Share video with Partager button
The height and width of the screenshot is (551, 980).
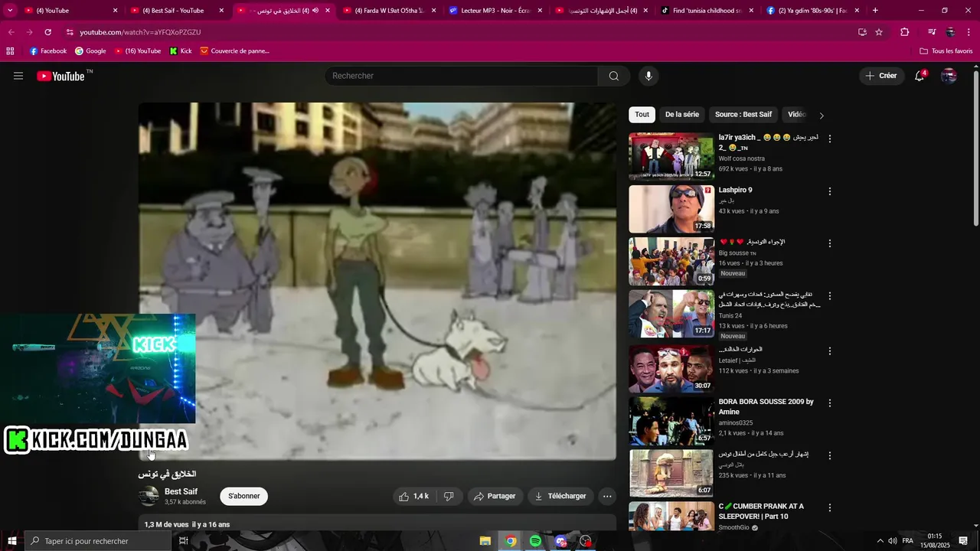click(x=495, y=496)
